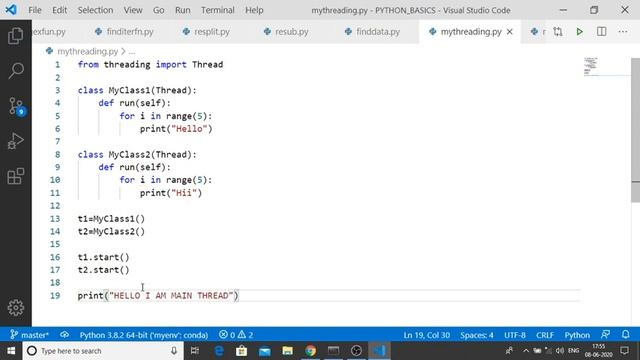Open the Windows Start menu
Screen dimensions: 640x360
tap(11, 351)
